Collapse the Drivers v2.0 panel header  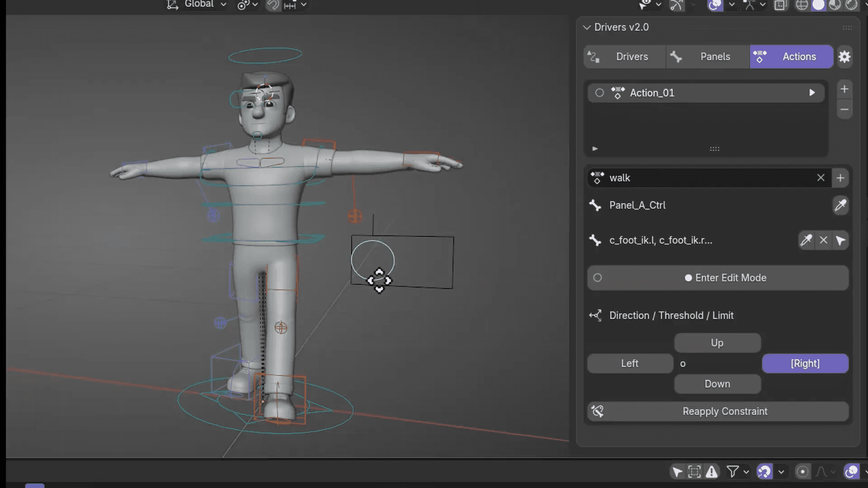[x=586, y=27]
